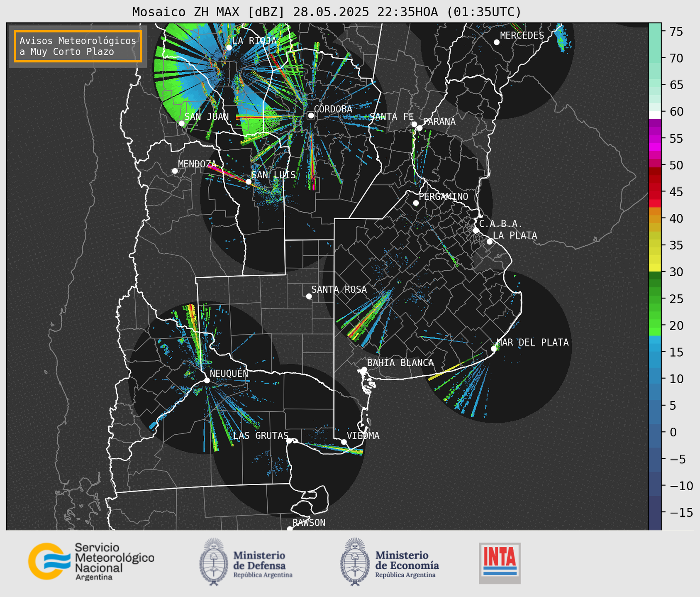
Task: Click the Avisos Meteorológicos a Muy Corto Plazo box
Action: pos(78,46)
